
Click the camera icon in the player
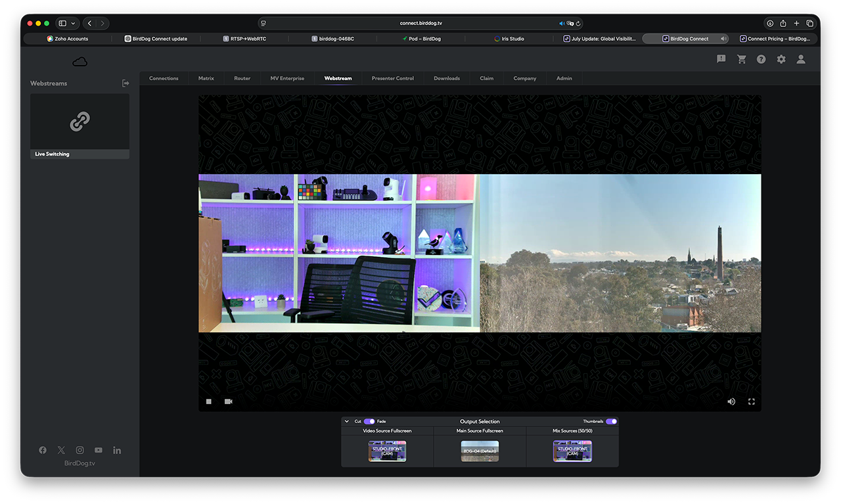pos(229,401)
